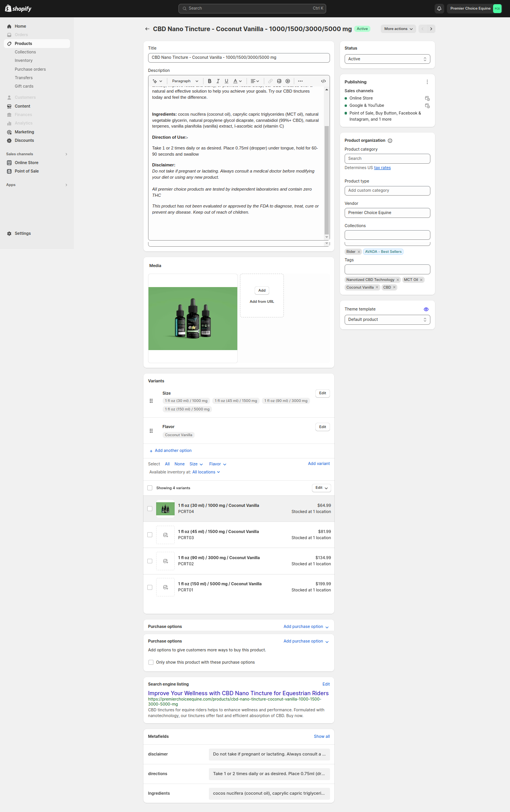Image resolution: width=510 pixels, height=812 pixels.
Task: Check the 1000 mg Coconut Vanilla variant
Action: click(x=150, y=509)
